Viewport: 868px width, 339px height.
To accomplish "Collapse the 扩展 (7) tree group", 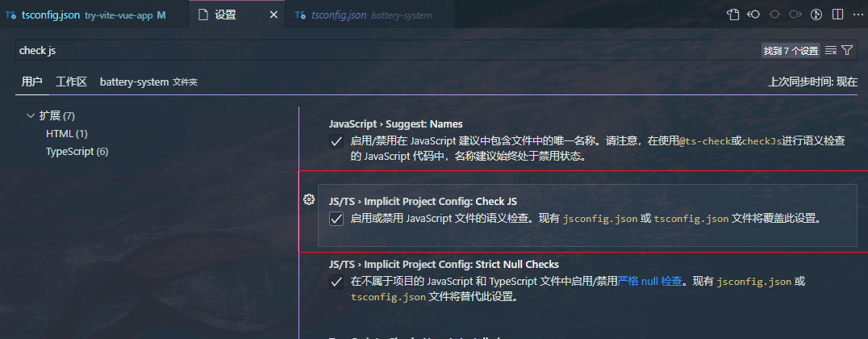I will click(x=30, y=115).
